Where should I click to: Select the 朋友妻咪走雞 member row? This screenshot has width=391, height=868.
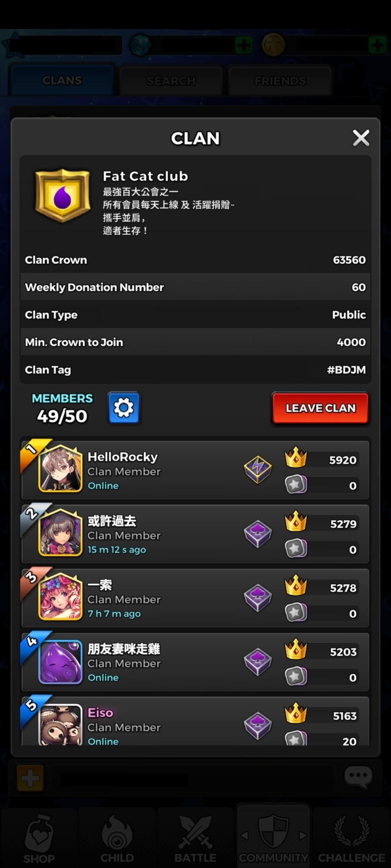[x=195, y=662]
